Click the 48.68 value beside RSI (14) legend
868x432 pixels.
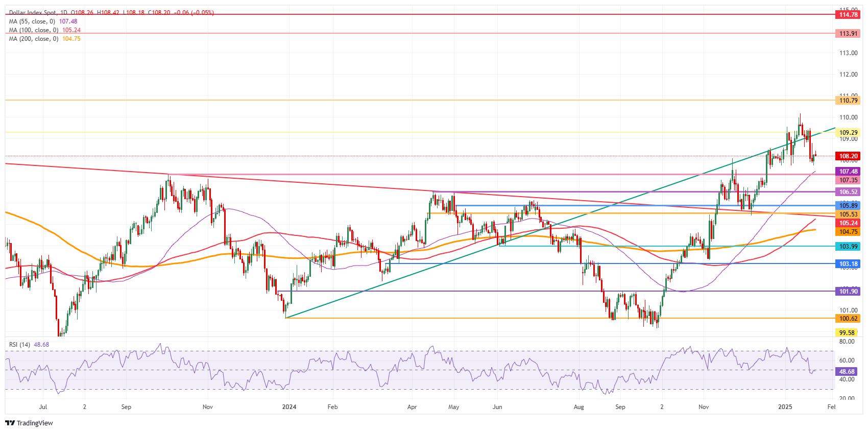coord(42,345)
